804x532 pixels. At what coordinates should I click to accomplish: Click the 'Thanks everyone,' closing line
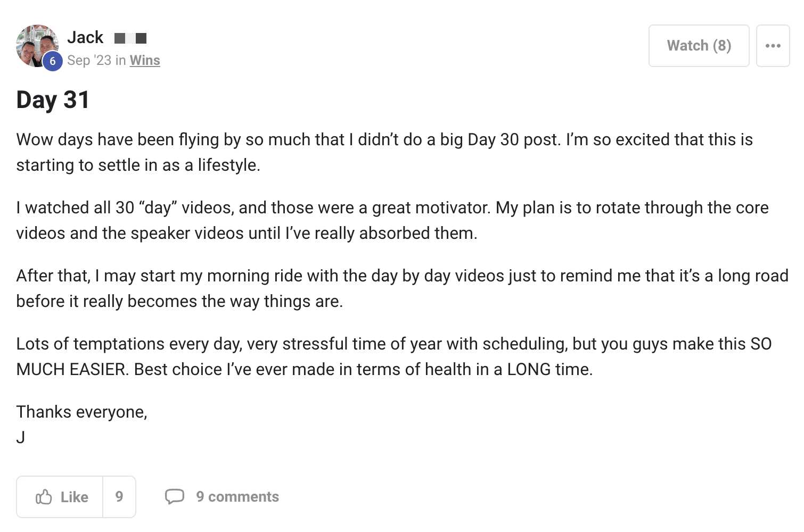pos(81,412)
